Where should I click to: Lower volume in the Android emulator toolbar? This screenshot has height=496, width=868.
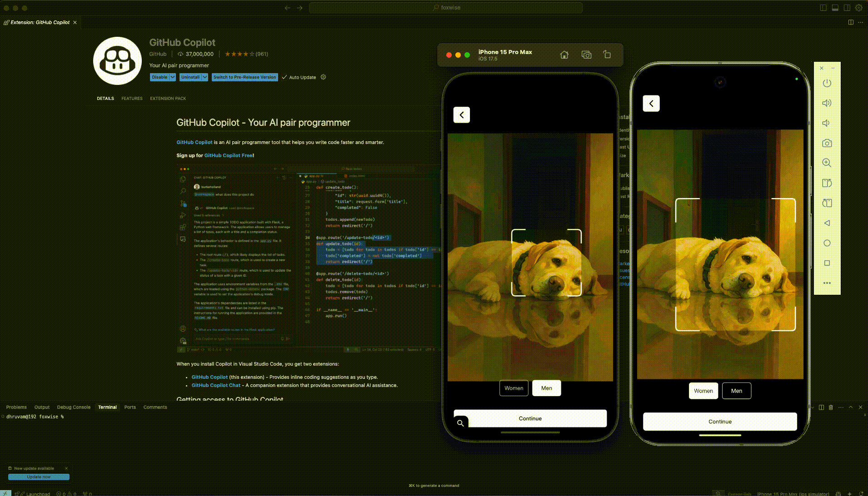click(827, 123)
